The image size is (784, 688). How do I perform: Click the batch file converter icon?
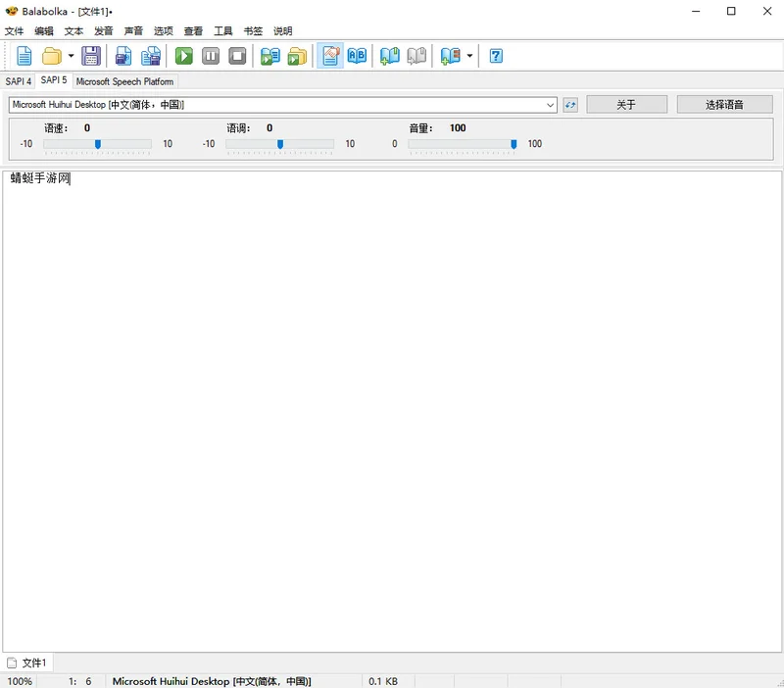click(x=297, y=56)
